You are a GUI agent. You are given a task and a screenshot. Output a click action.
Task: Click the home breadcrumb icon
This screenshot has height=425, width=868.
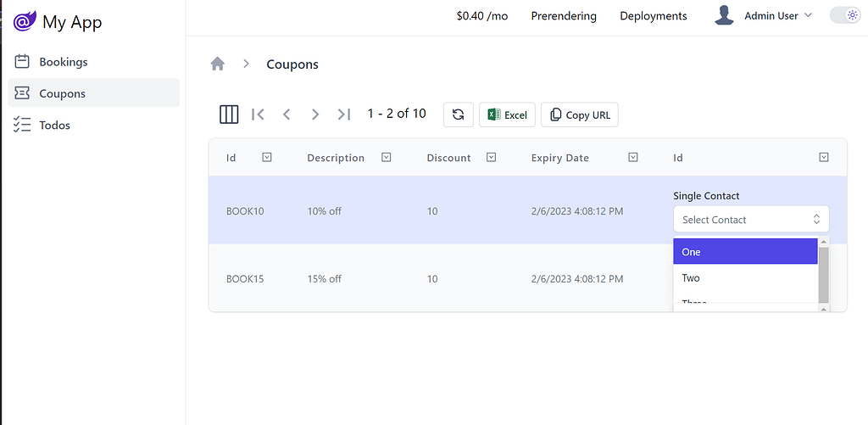[218, 64]
